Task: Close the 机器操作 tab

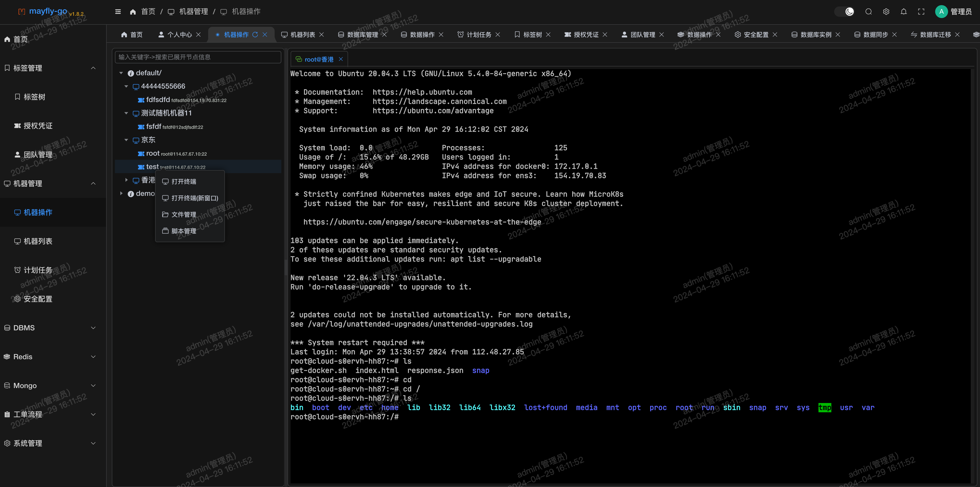Action: click(265, 35)
